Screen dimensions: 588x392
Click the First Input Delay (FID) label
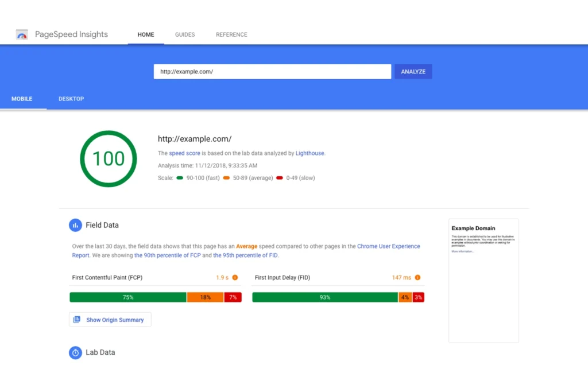283,278
